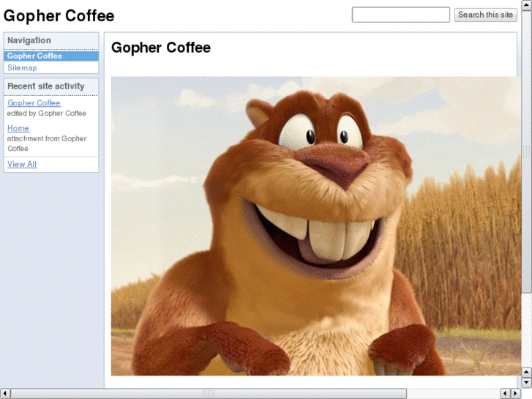This screenshot has height=399, width=532.
Task: Click the second left arrow near bottom right
Action: pos(505,394)
